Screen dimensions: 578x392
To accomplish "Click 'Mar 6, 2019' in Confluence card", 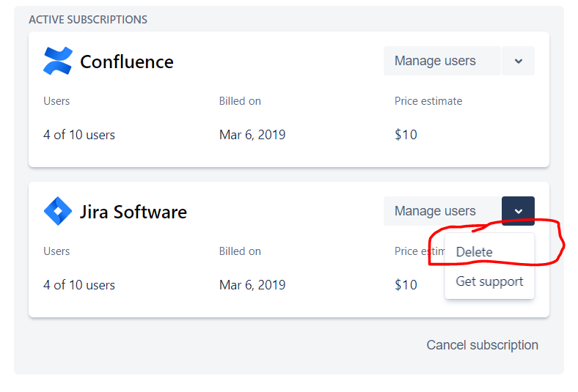I will [252, 135].
